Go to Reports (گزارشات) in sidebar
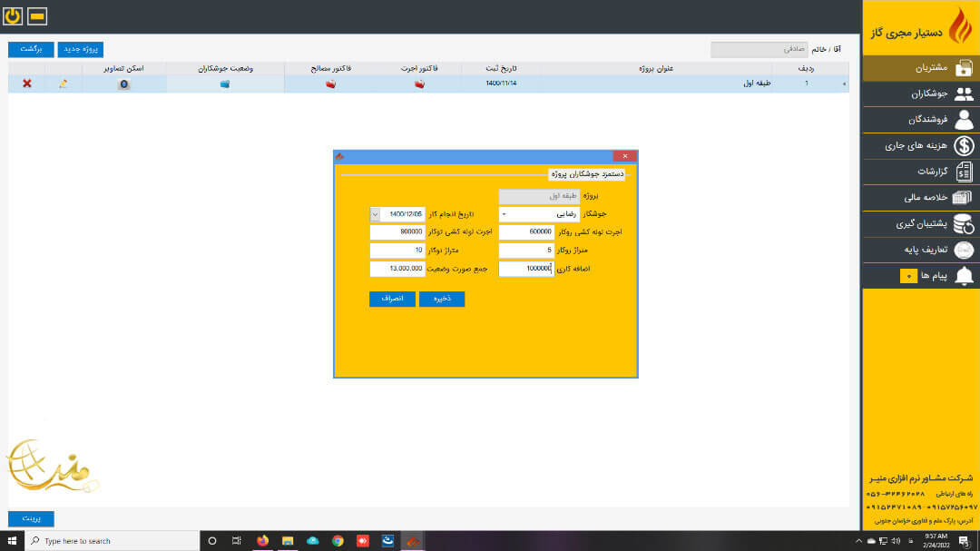Image resolution: width=980 pixels, height=551 pixels. [920, 172]
